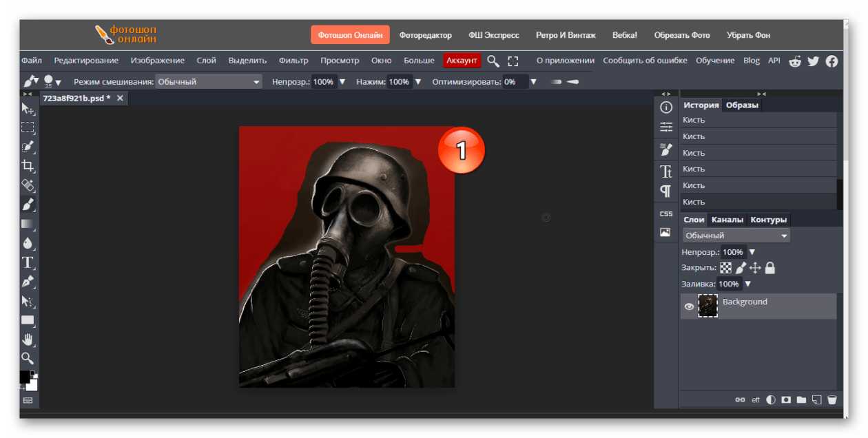
Task: Toggle lock all padlock icon
Action: pyautogui.click(x=770, y=268)
